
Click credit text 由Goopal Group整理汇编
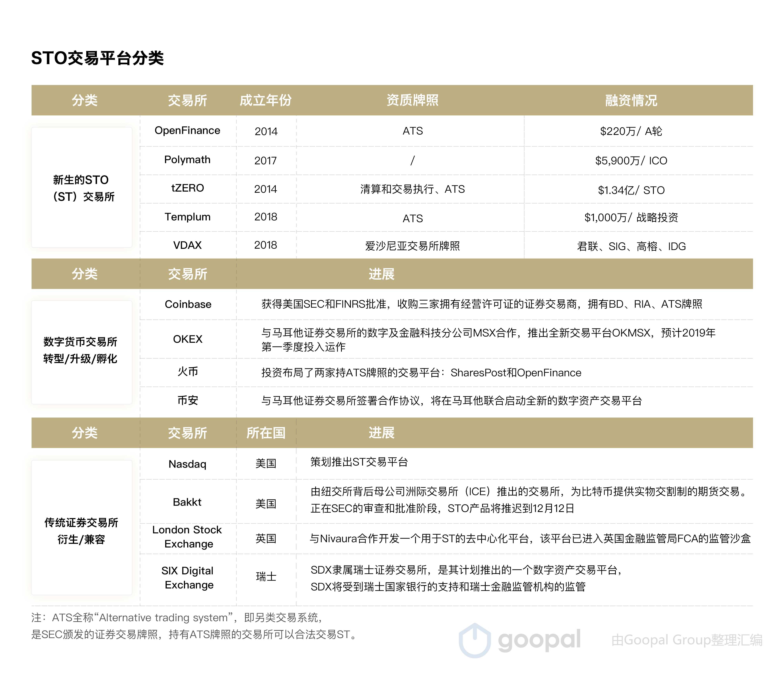(x=687, y=640)
